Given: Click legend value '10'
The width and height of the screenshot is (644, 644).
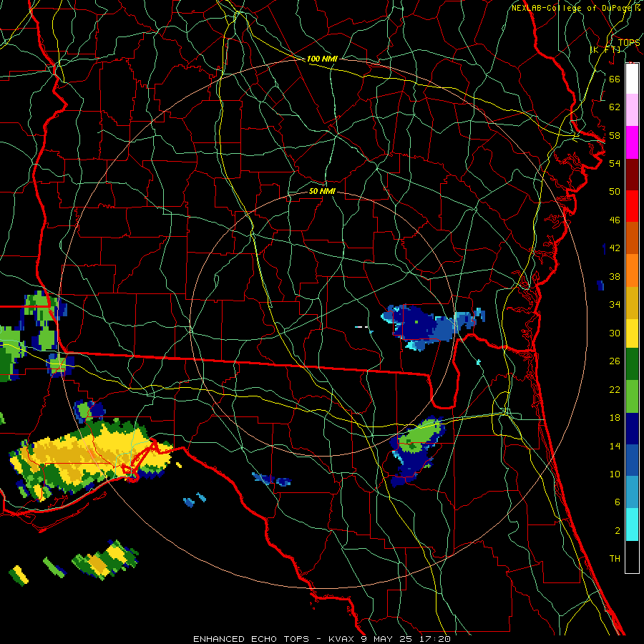Looking at the screenshot, I should 615,474.
